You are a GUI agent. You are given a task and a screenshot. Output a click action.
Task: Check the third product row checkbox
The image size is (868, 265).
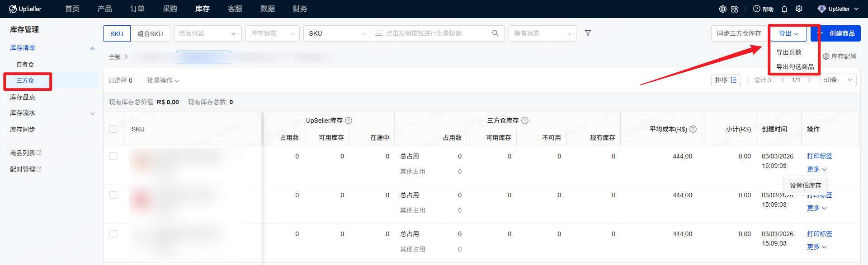point(113,234)
